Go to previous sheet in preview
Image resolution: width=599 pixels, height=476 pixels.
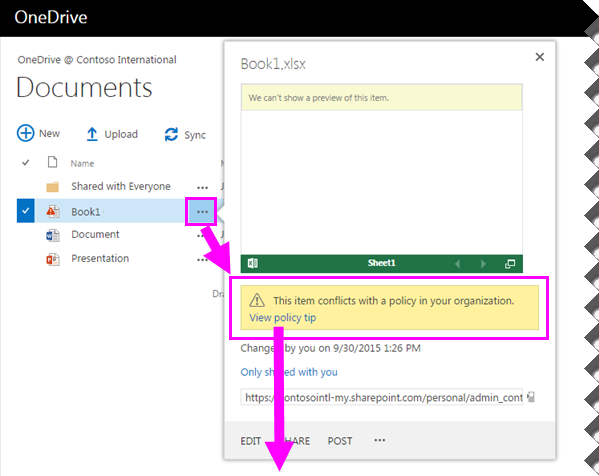(x=457, y=264)
